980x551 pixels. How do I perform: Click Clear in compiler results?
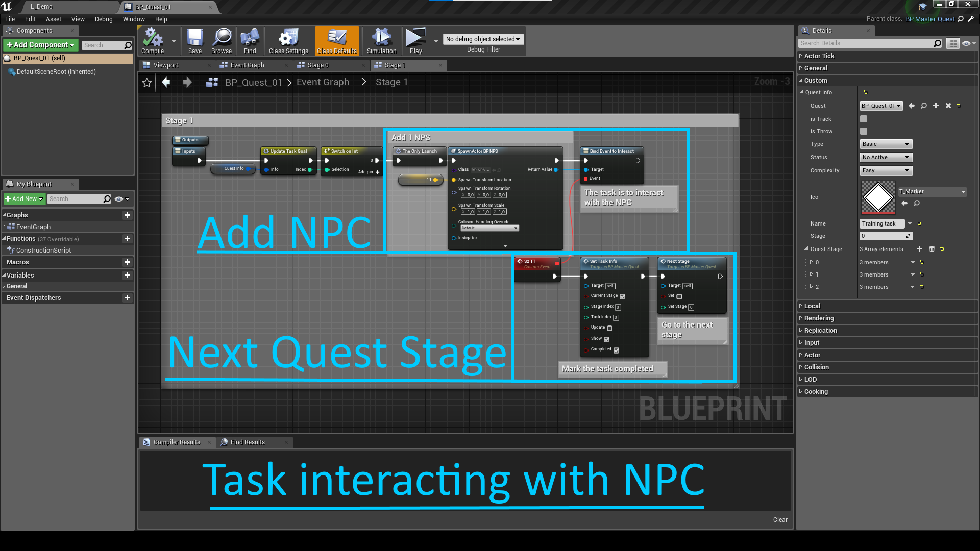[780, 520]
